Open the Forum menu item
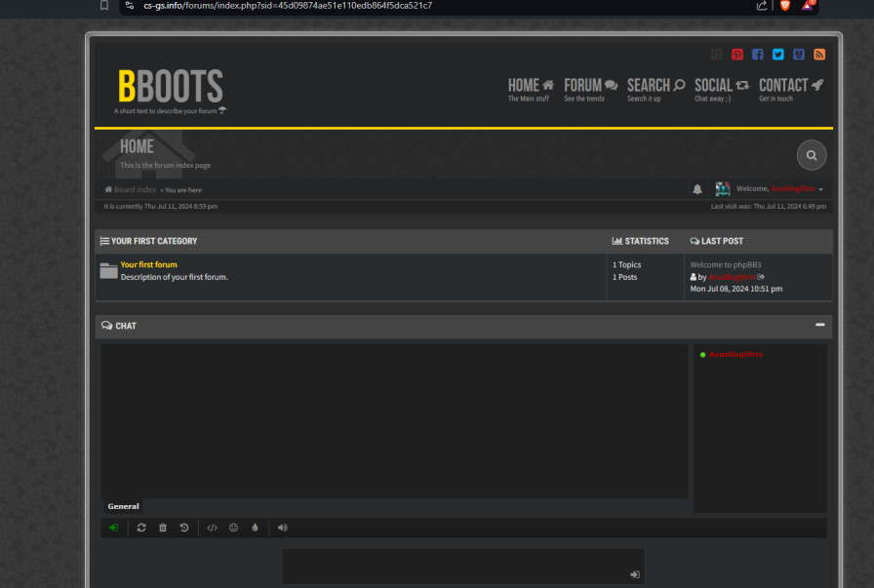Screen dimensions: 874x588 (x=591, y=90)
